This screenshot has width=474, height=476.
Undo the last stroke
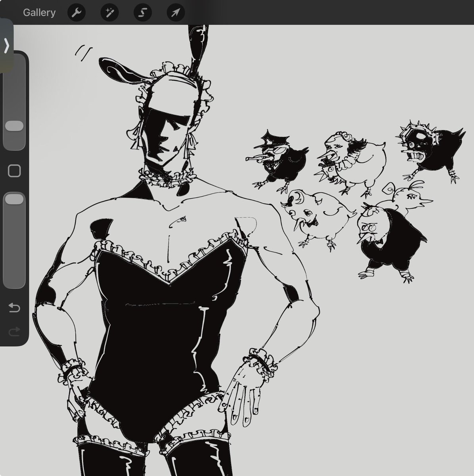[x=14, y=307]
